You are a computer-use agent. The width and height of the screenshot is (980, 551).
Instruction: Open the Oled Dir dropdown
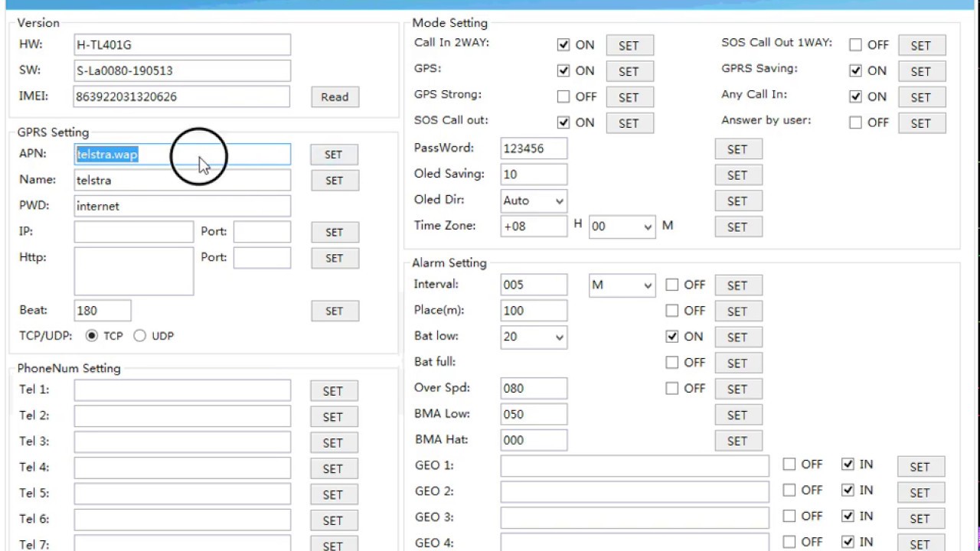(x=534, y=201)
